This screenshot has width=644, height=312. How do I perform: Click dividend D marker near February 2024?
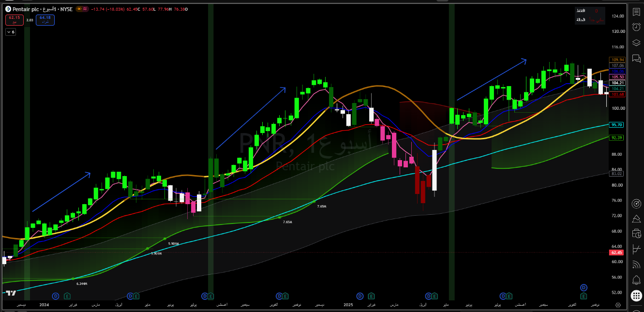click(56, 296)
